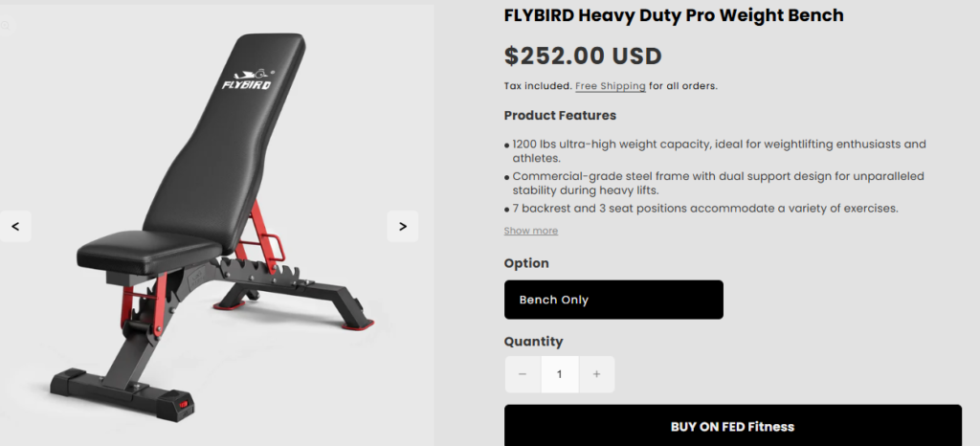The width and height of the screenshot is (980, 446).
Task: Click the $252.00 USD price
Action: 583,56
